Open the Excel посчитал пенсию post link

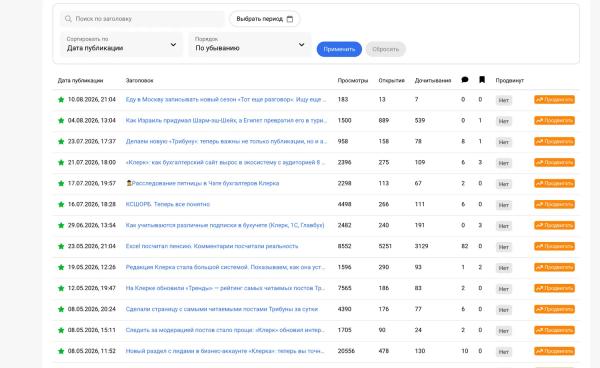point(212,246)
